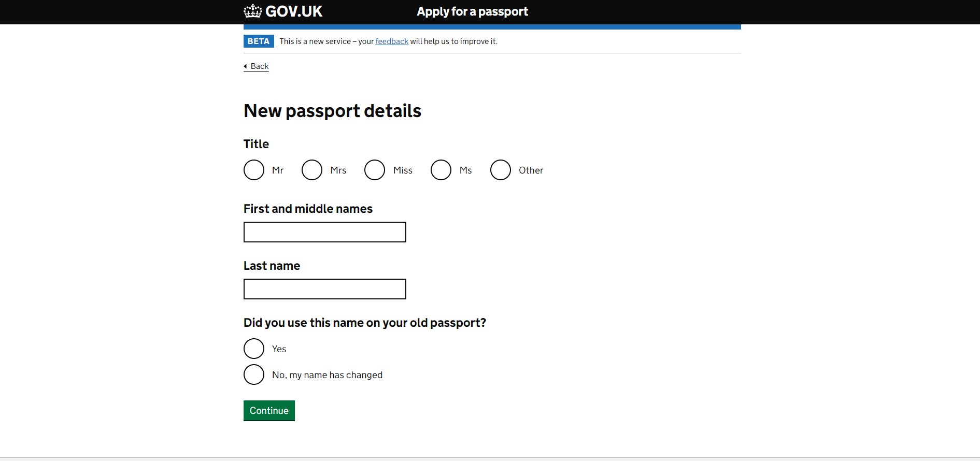The width and height of the screenshot is (980, 461).
Task: Click the Yes label text
Action: click(279, 349)
